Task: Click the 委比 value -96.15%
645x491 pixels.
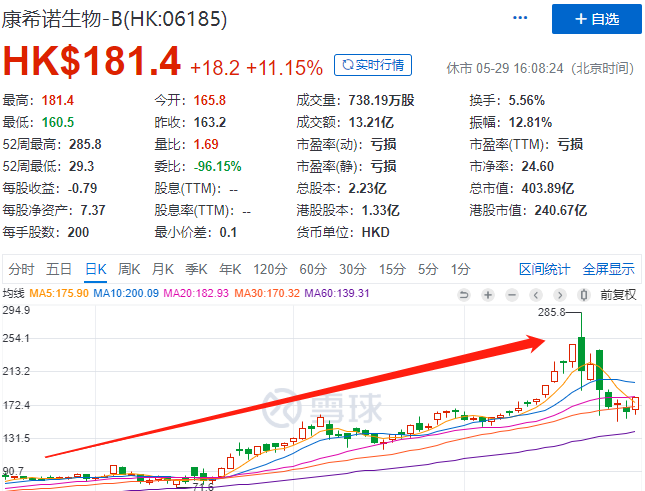Action: [x=218, y=166]
